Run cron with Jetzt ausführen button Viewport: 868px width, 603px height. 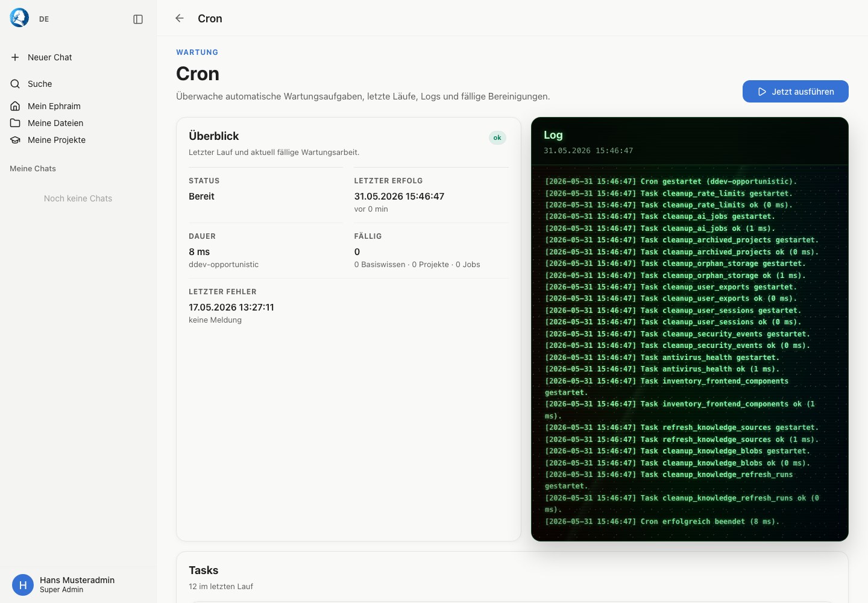click(x=795, y=92)
